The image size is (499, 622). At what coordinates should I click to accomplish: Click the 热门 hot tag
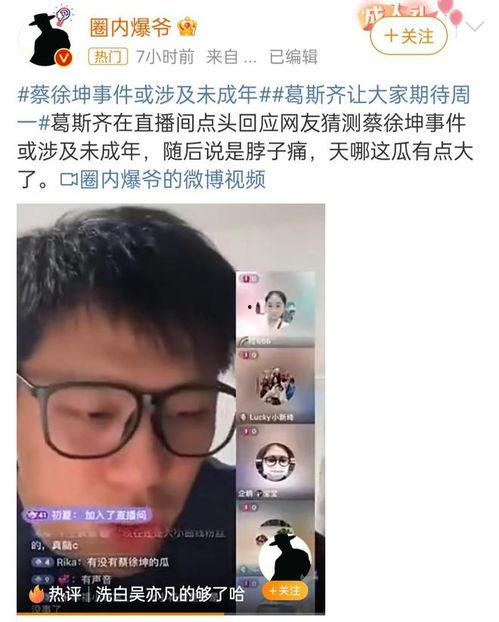coord(108,57)
